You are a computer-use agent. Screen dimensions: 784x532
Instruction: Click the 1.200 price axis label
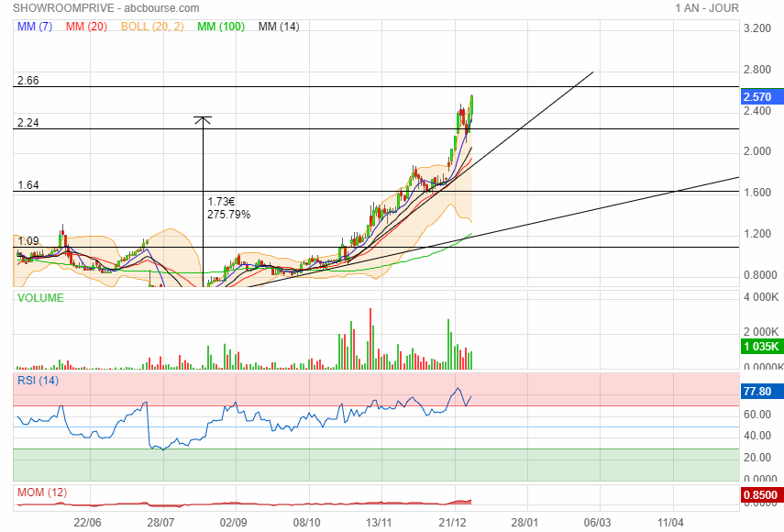click(757, 234)
